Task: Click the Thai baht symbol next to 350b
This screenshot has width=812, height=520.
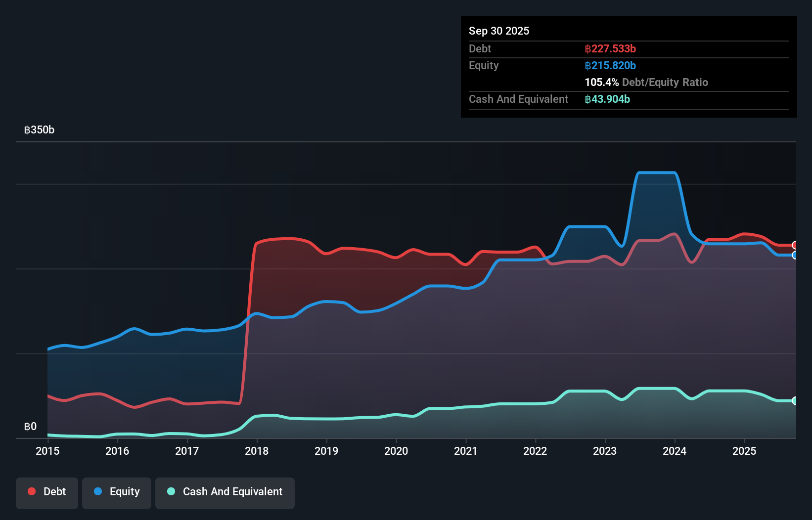Action: pyautogui.click(x=28, y=130)
